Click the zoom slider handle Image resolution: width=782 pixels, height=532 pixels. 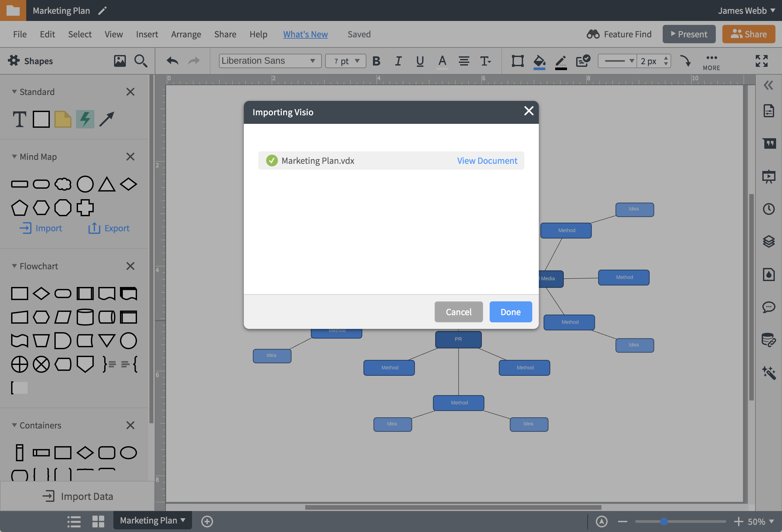(664, 521)
